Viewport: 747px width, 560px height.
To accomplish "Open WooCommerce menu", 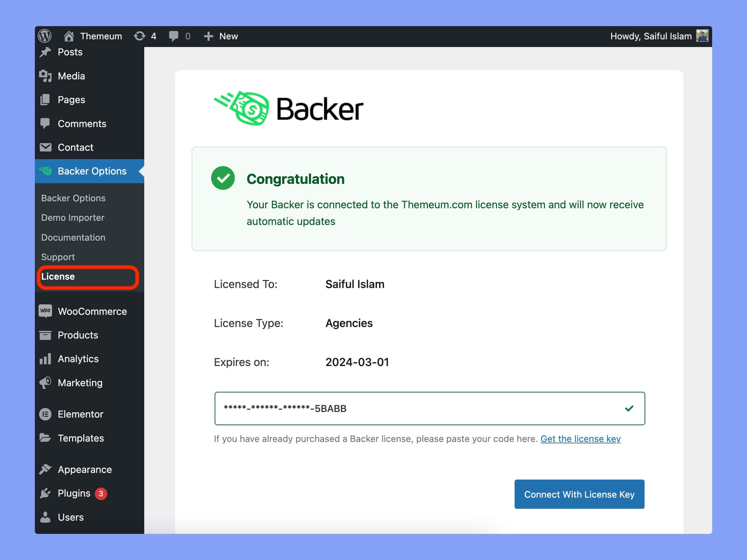I will (90, 311).
